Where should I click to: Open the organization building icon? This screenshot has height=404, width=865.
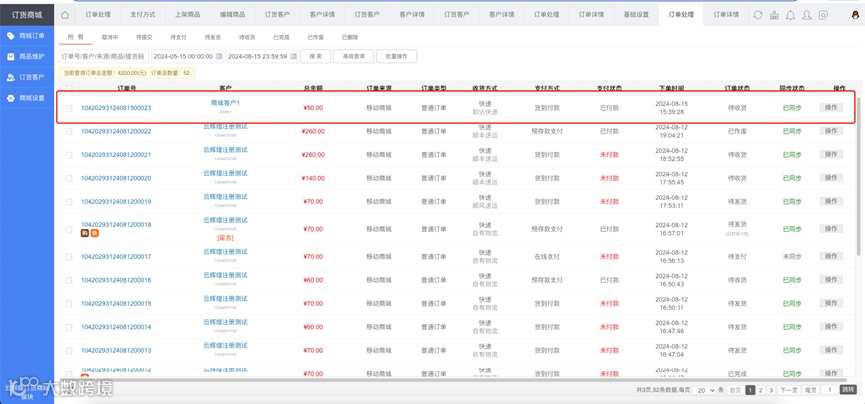click(x=775, y=15)
